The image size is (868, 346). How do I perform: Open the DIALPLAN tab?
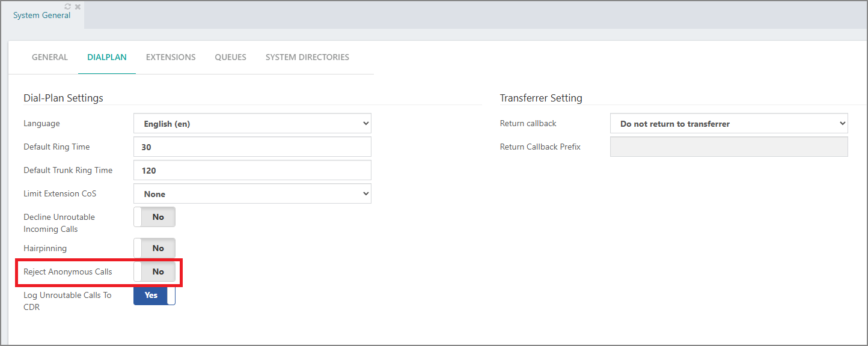click(x=107, y=57)
